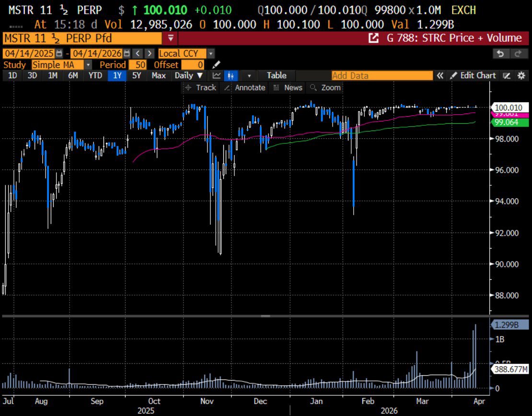
Task: Select the YTD time range
Action: pos(95,76)
